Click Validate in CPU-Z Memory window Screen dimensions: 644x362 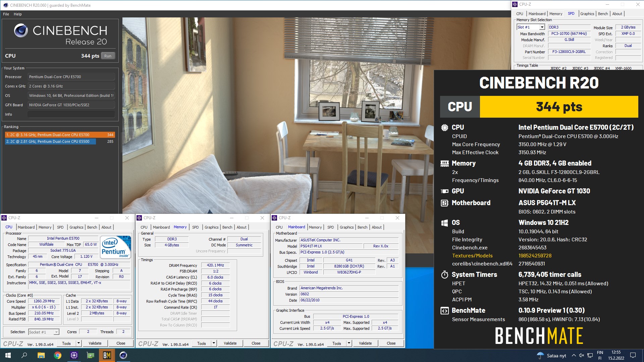click(x=230, y=343)
